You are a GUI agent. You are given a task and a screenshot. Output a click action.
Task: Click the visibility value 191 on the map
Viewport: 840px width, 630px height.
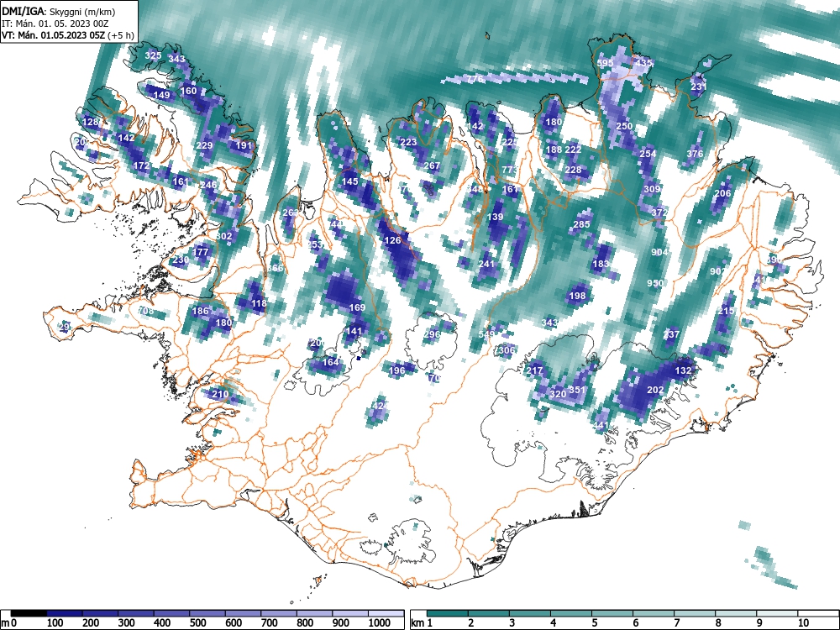[x=244, y=145]
